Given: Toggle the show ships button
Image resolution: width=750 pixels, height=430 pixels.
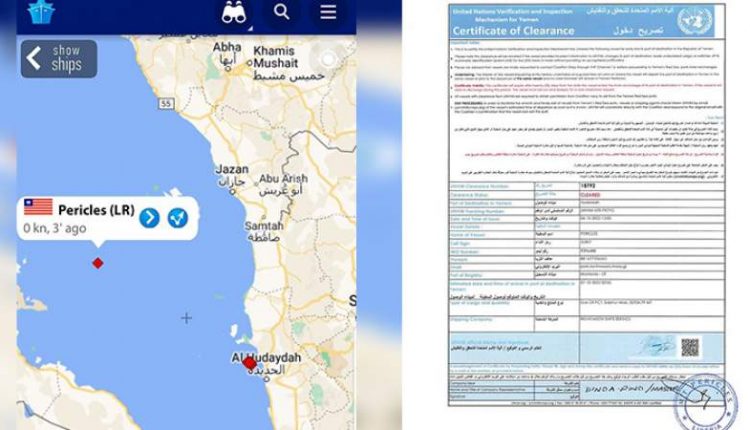Looking at the screenshot, I should coord(59,58).
